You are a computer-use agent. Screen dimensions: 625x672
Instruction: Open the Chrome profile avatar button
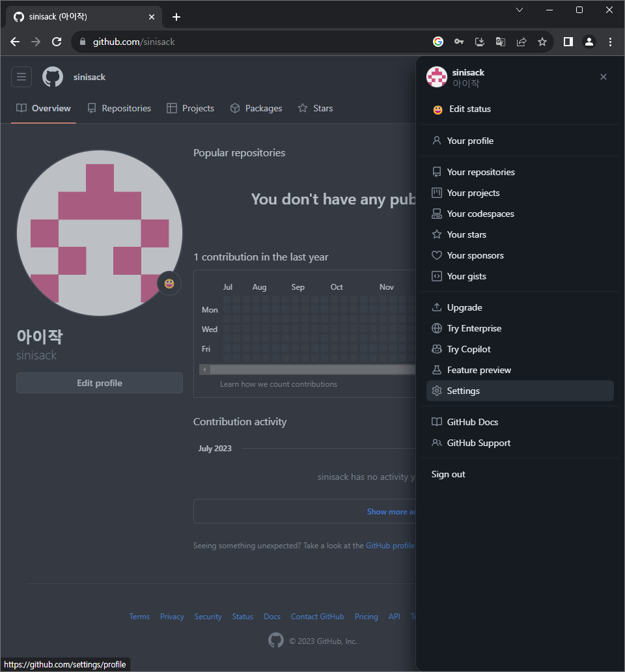pyautogui.click(x=589, y=42)
